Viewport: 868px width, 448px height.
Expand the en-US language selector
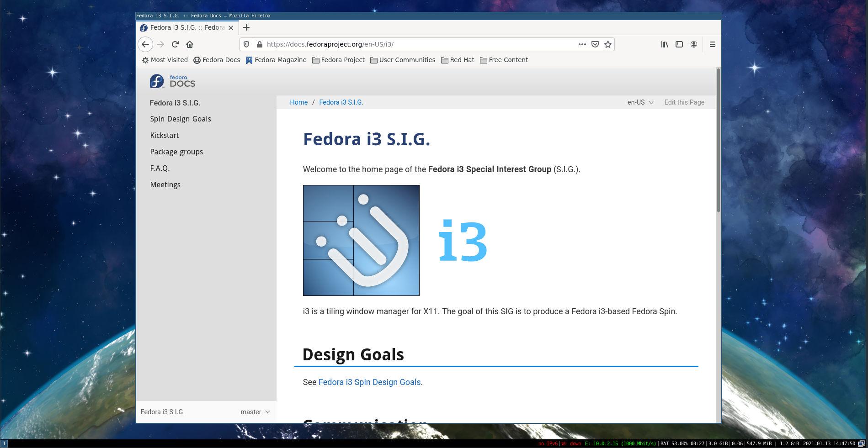click(x=639, y=102)
